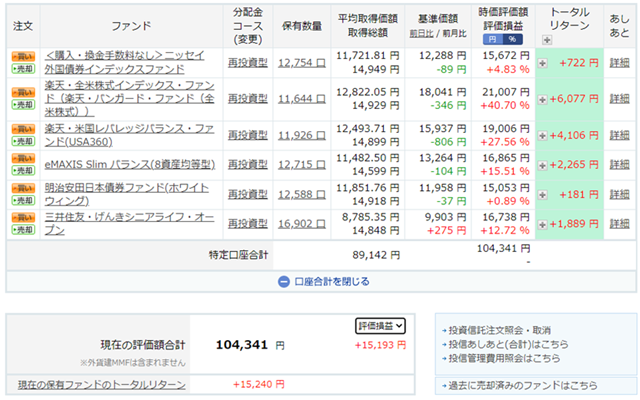Open the 評価損益 dropdown

pos(381,325)
